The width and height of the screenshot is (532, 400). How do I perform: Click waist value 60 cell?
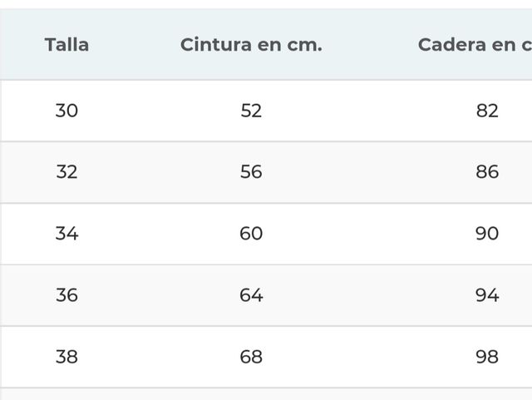(251, 234)
